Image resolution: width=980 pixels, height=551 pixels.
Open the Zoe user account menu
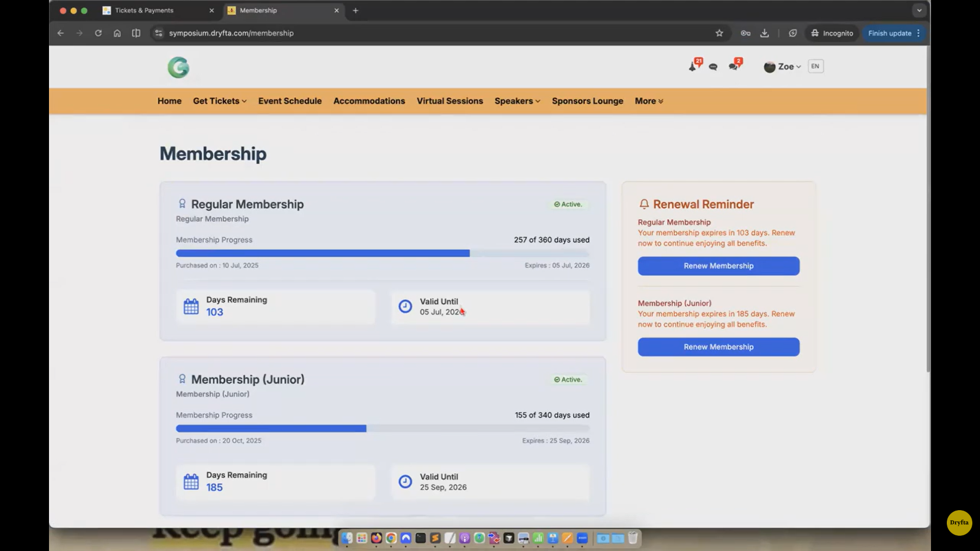[782, 67]
